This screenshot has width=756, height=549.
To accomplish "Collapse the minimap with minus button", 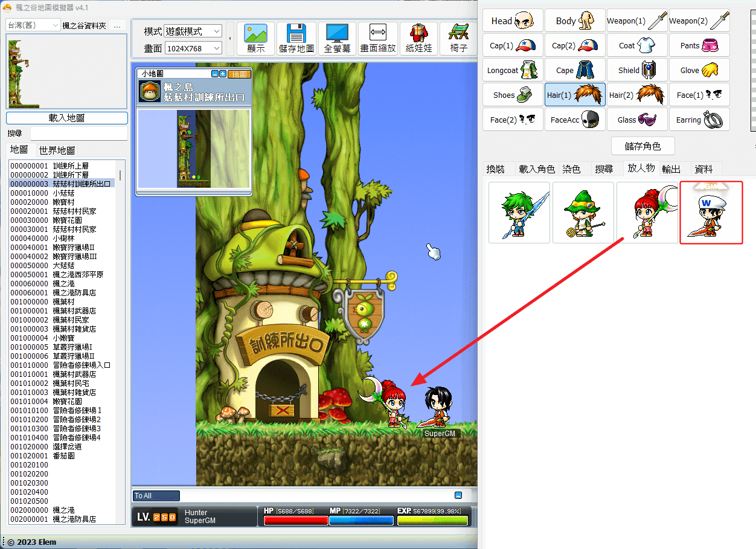I will pos(215,74).
